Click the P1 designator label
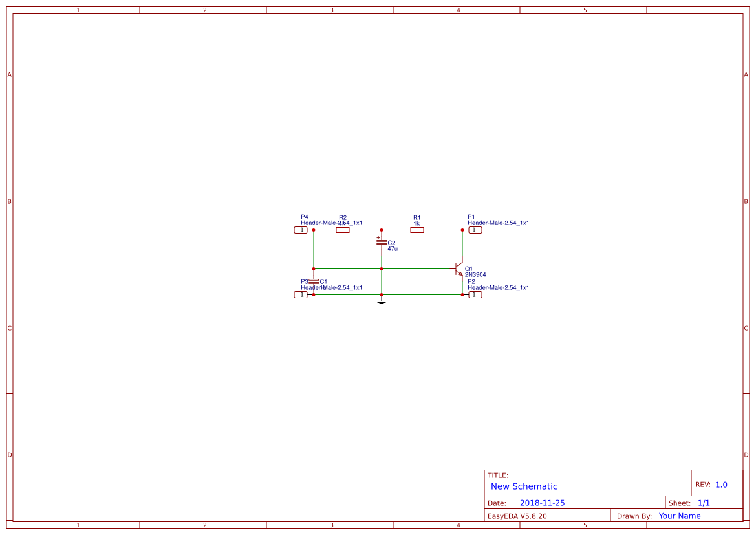The image size is (756, 535). [471, 217]
